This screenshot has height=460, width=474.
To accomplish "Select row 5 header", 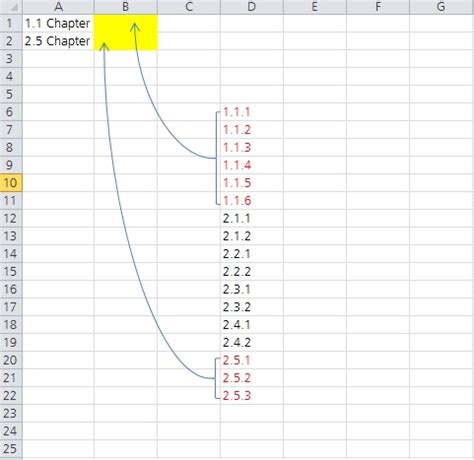I will 11,94.
